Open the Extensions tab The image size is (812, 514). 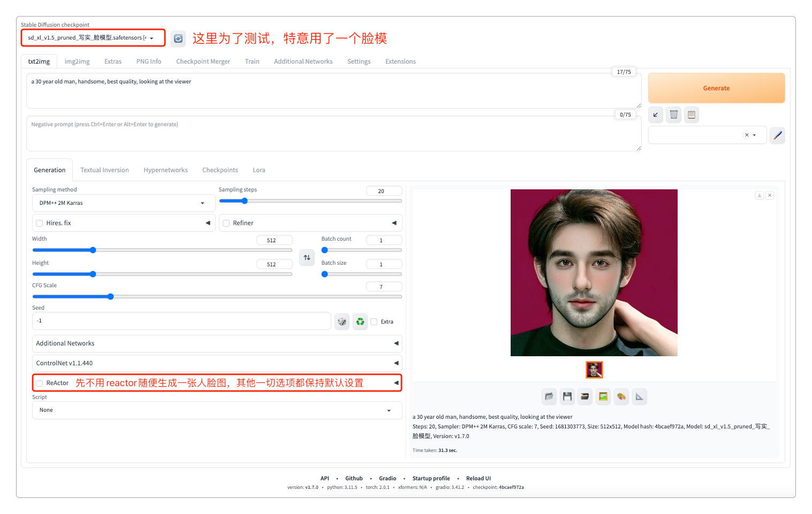(400, 62)
